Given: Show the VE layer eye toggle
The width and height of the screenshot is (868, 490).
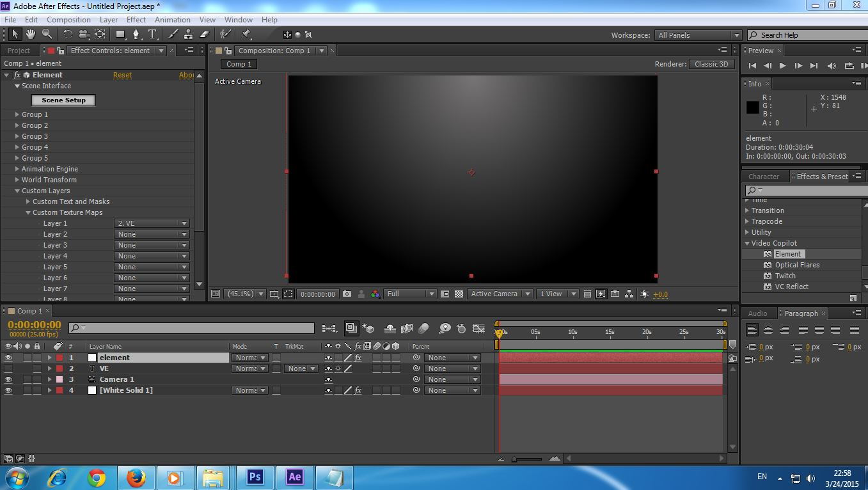Looking at the screenshot, I should tap(8, 368).
